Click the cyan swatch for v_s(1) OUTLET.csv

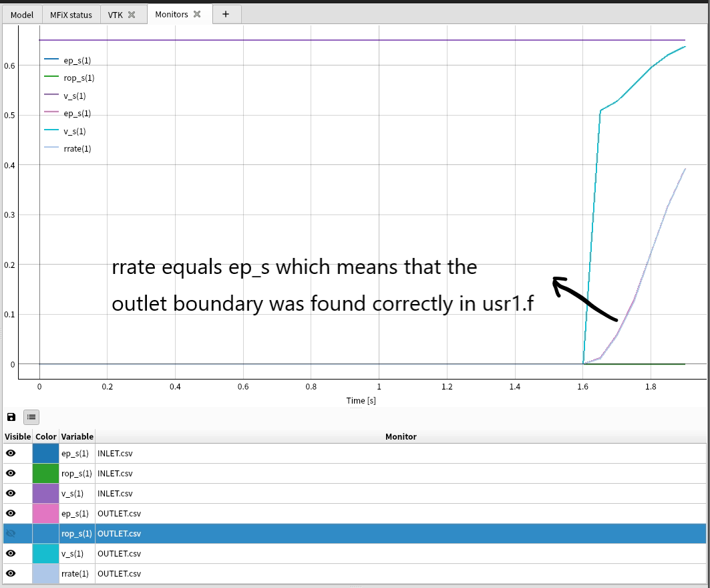click(45, 553)
